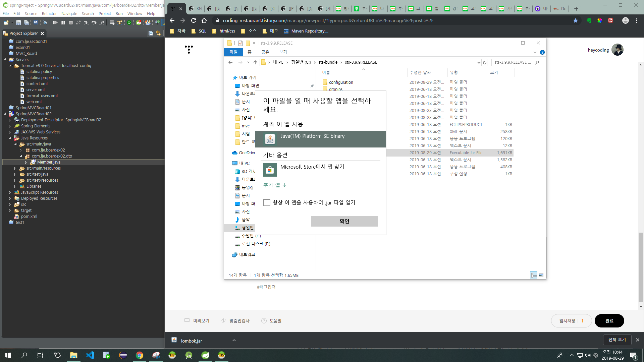Click Link with Editor arrows icon
The image size is (644, 362).
158,33
